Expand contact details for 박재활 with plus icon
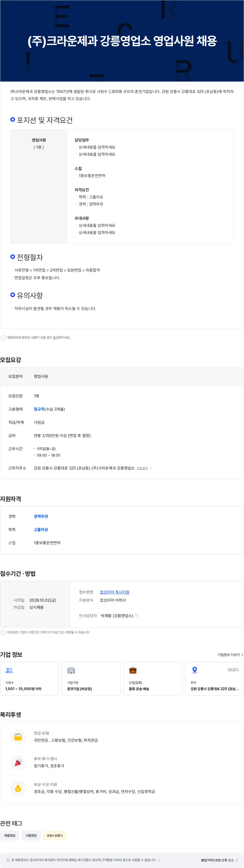The height and width of the screenshot is (868, 244). [x=136, y=615]
